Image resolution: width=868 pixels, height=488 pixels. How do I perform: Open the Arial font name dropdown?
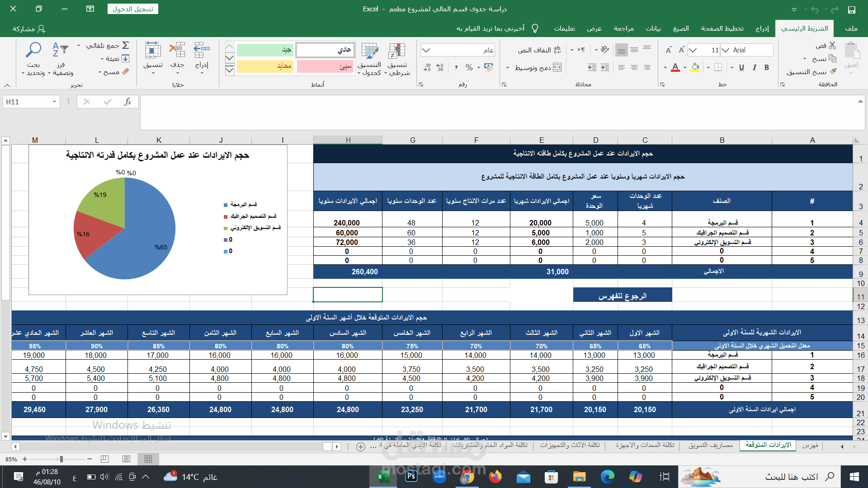[x=725, y=50]
